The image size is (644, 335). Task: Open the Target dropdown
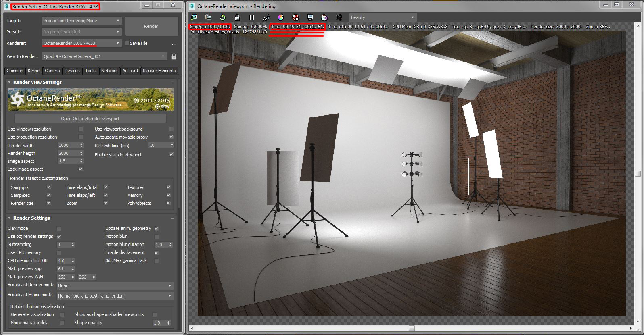click(x=82, y=21)
